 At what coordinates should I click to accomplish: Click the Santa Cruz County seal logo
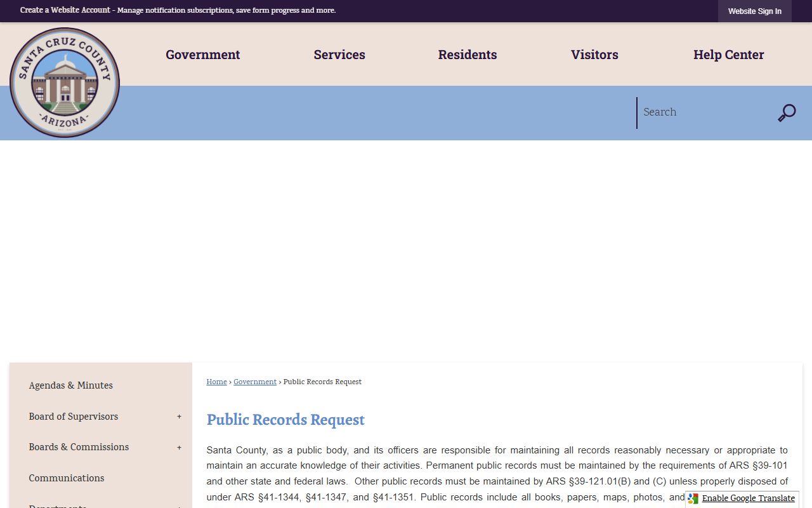(65, 83)
